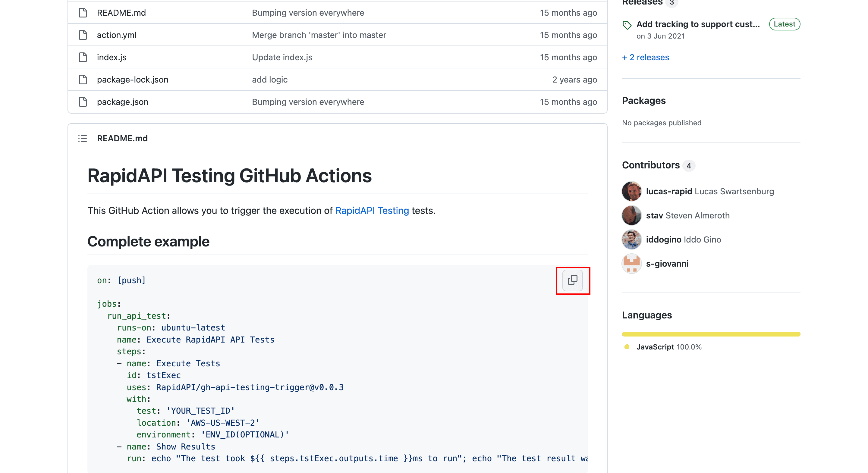Open the 'Add tracking to support cust...' release
Image resolution: width=868 pixels, height=473 pixels.
coord(698,24)
